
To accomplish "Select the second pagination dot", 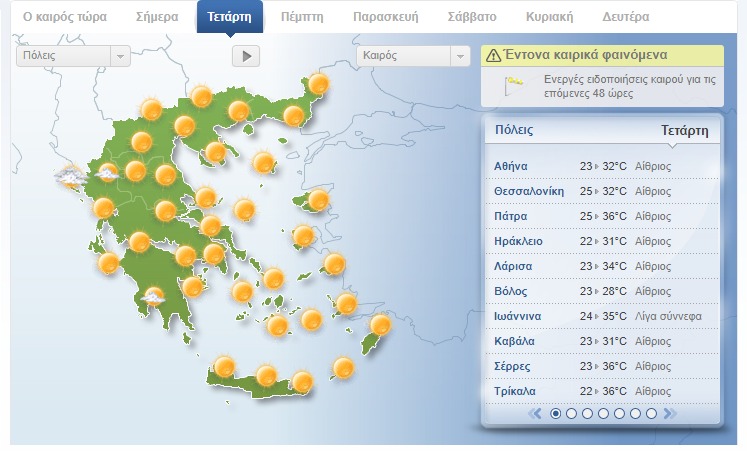I will 572,413.
